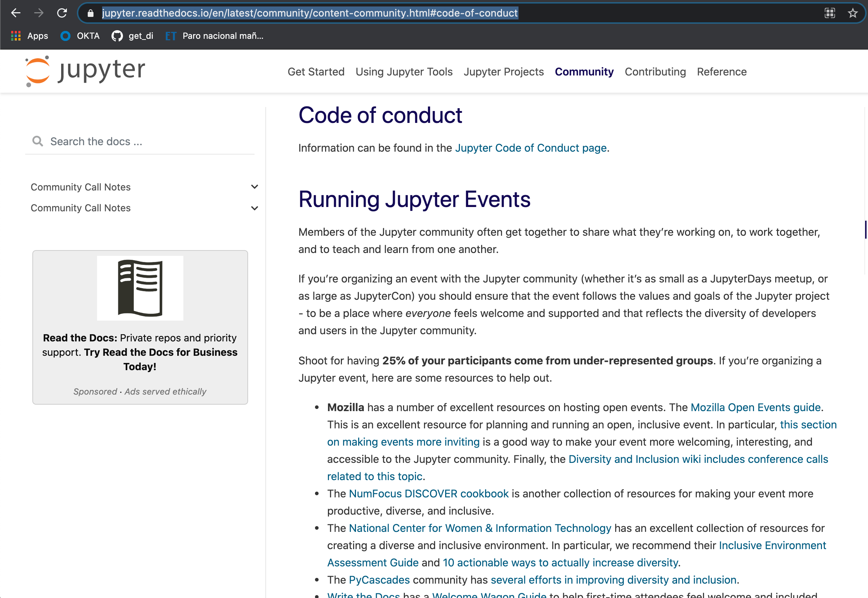Click the Jupyter logo
868x598 pixels.
pos(86,71)
